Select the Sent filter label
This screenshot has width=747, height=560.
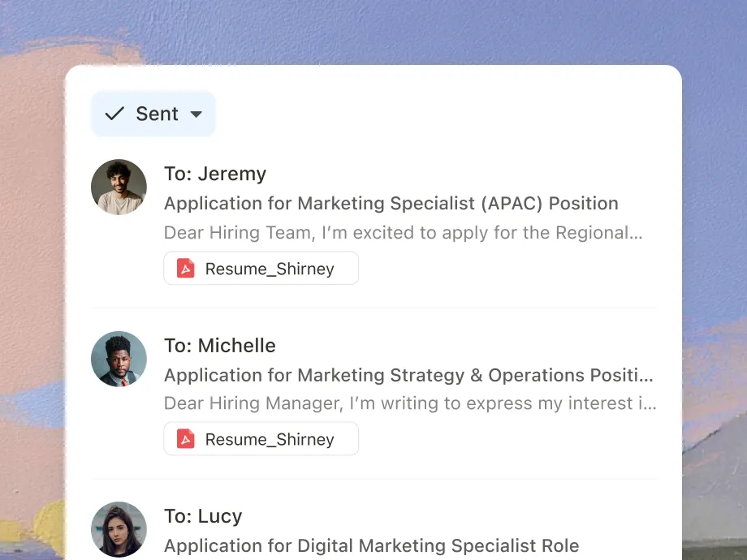point(157,114)
